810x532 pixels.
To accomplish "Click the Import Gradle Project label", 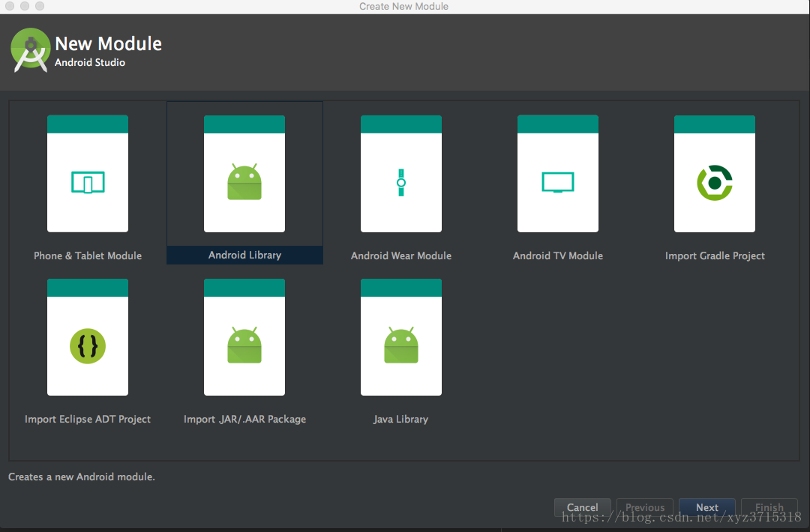I will click(715, 256).
